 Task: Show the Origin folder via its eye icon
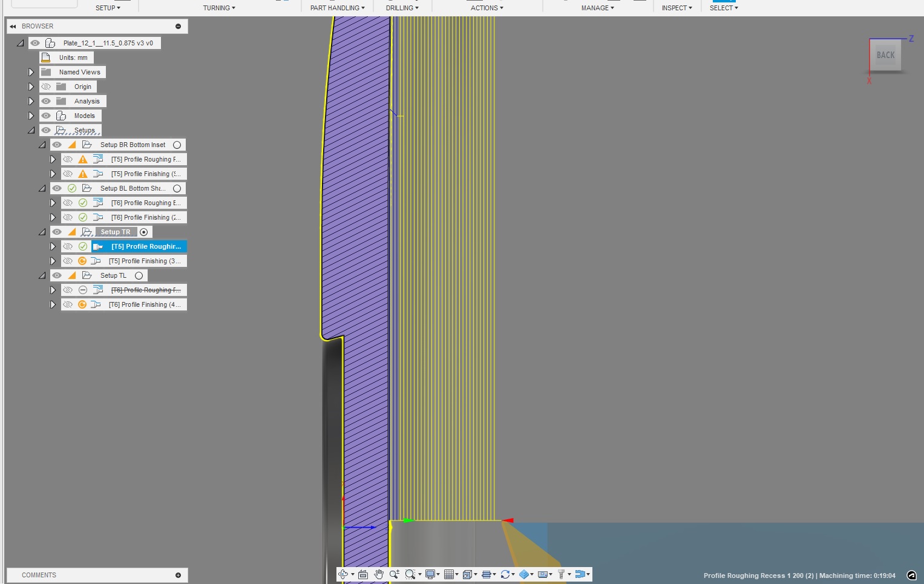[x=46, y=87]
